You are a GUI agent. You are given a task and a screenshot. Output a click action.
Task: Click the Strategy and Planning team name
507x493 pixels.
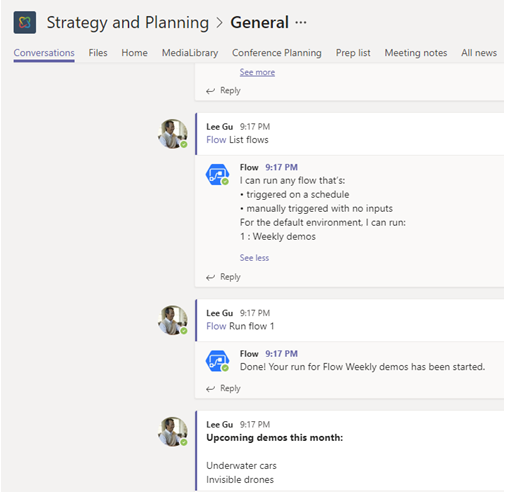(x=128, y=23)
